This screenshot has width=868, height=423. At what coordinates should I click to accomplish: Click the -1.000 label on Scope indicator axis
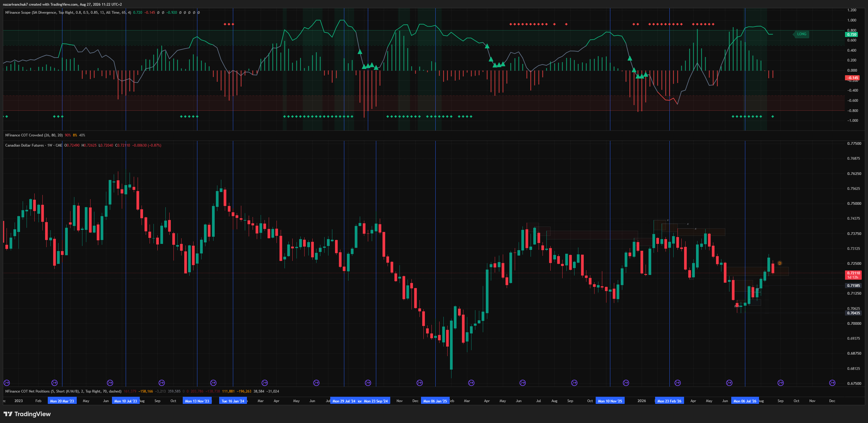[x=852, y=120]
